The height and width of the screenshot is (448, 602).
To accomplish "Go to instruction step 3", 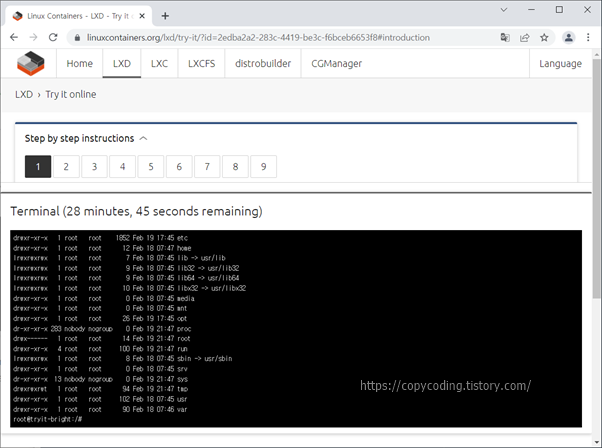I will tap(94, 167).
